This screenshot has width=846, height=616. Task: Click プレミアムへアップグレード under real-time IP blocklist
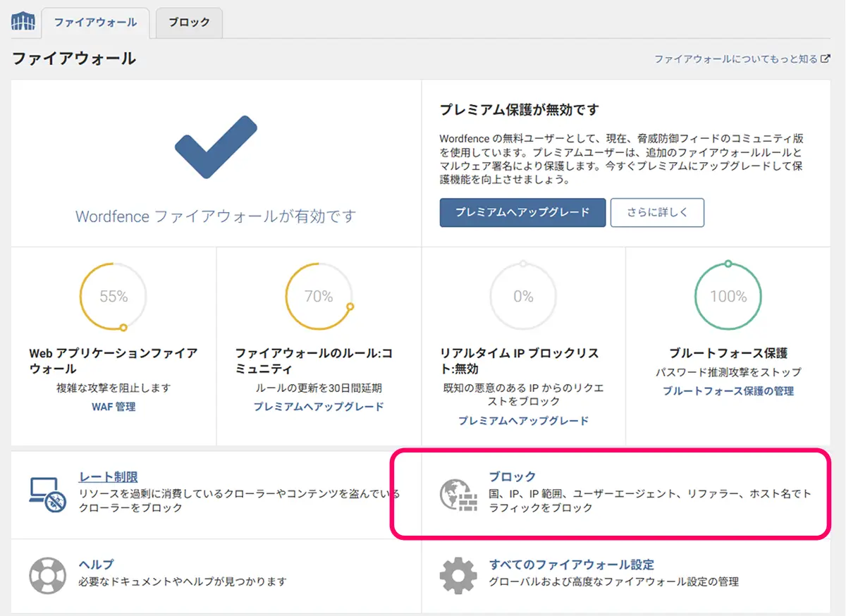(523, 421)
